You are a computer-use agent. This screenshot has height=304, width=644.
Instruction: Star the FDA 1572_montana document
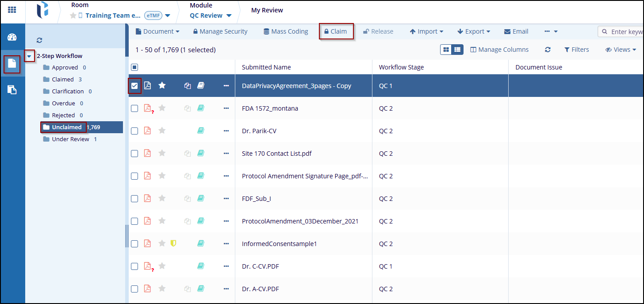point(162,108)
